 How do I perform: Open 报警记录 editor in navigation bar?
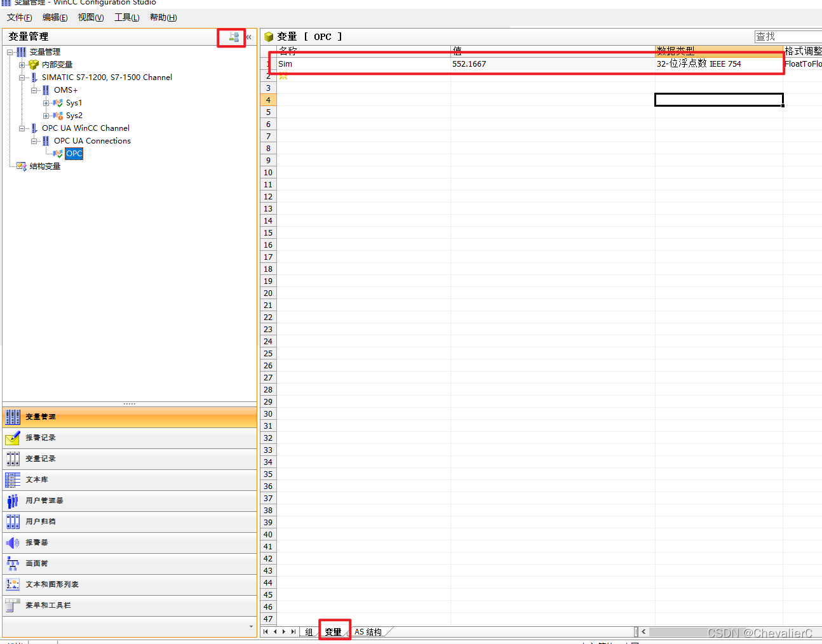(130, 438)
